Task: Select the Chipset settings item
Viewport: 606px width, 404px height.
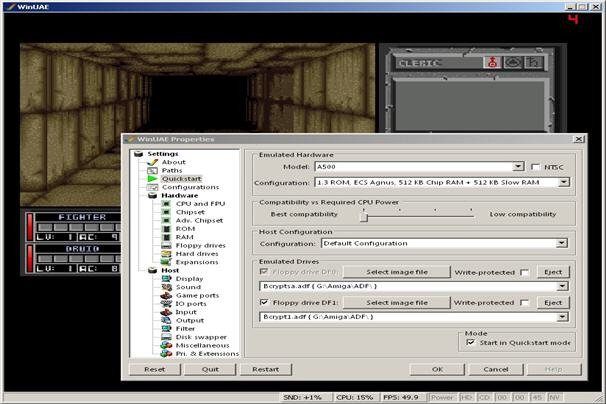Action: pos(176,214)
